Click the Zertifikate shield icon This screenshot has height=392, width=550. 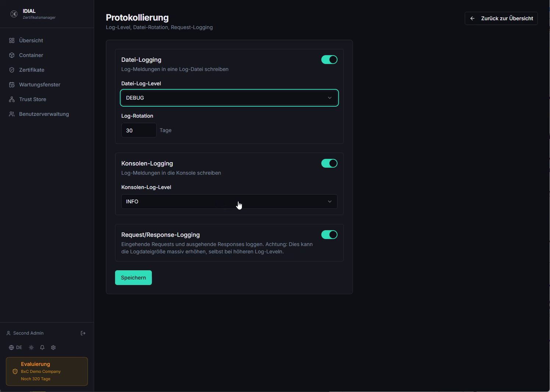click(12, 70)
